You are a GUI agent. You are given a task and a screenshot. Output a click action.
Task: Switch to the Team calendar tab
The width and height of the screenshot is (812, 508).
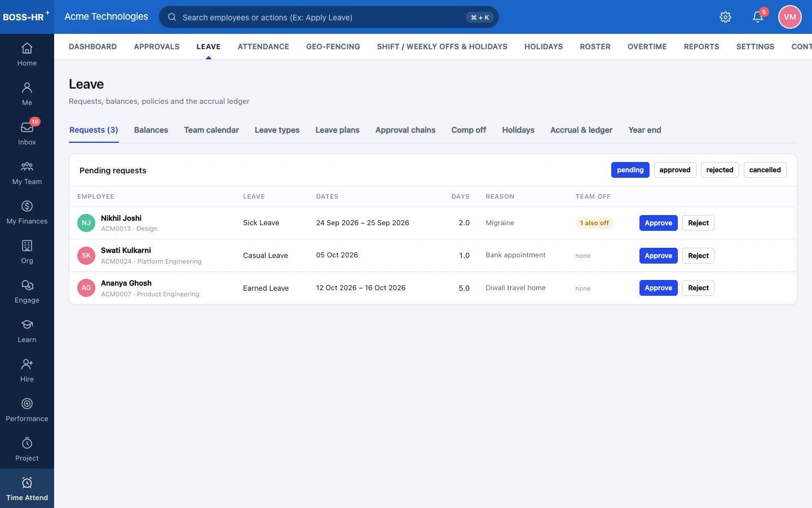(x=211, y=130)
